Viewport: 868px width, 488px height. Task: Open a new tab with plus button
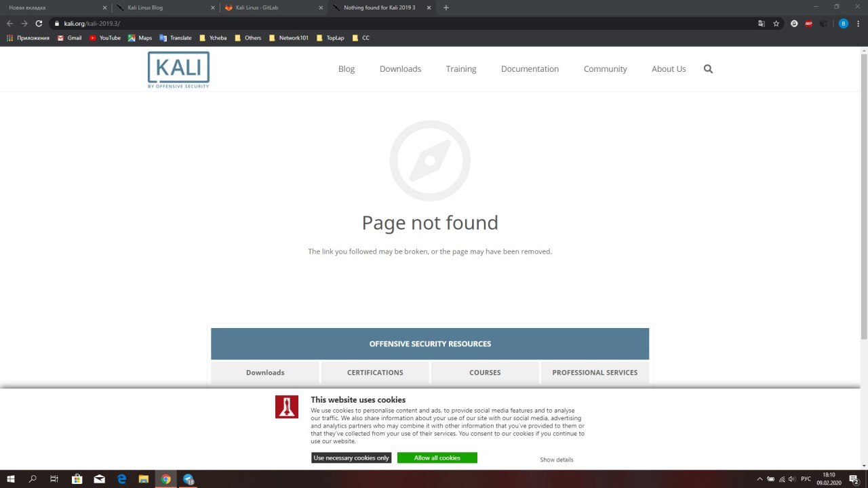point(446,7)
